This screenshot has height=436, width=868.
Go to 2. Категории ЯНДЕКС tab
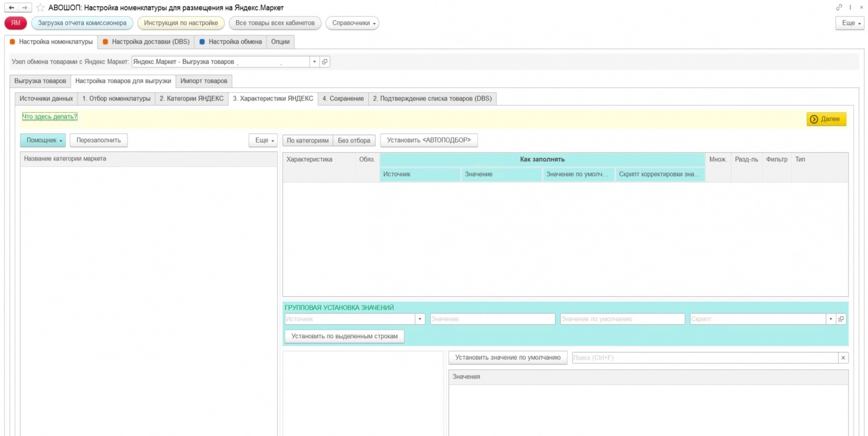point(192,98)
